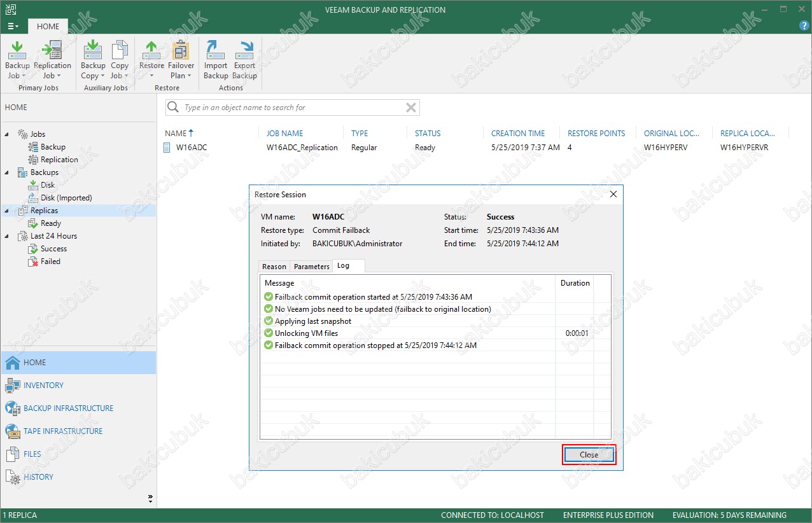Sort by the STATUS column header
This screenshot has width=812, height=523.
click(428, 134)
